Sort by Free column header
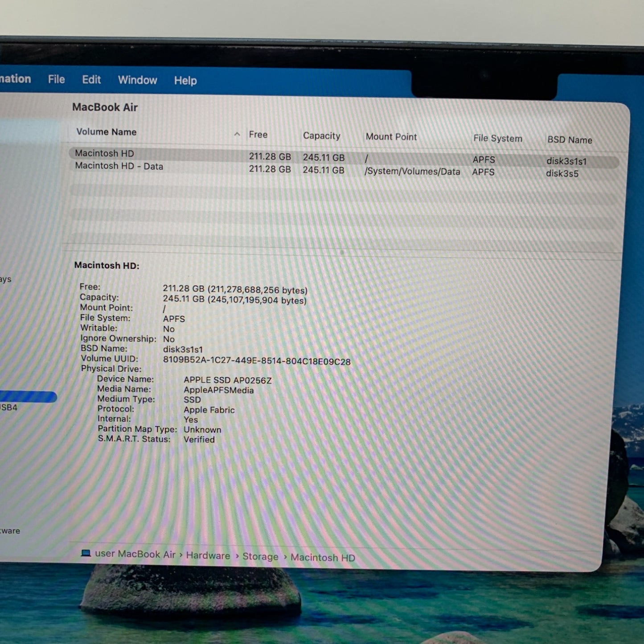 pos(258,135)
